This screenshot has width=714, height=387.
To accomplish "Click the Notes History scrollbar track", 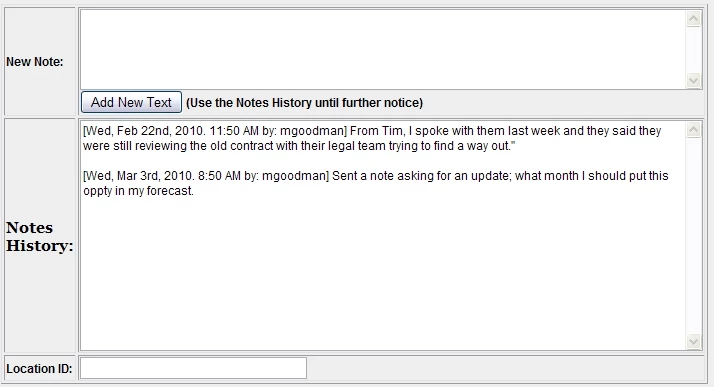I will [x=694, y=236].
